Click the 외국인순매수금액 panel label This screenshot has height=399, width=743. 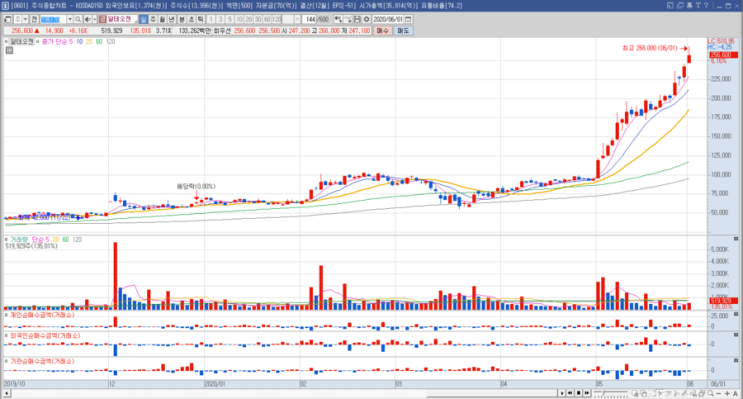(x=45, y=336)
